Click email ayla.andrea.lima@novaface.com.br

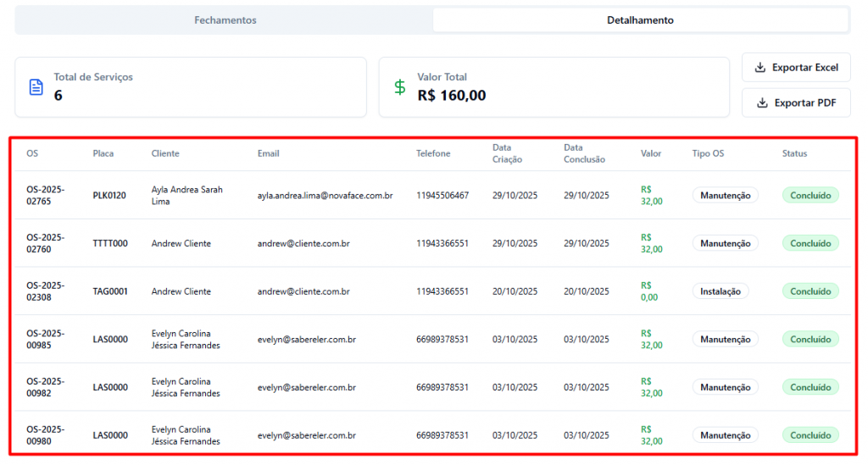tap(325, 196)
